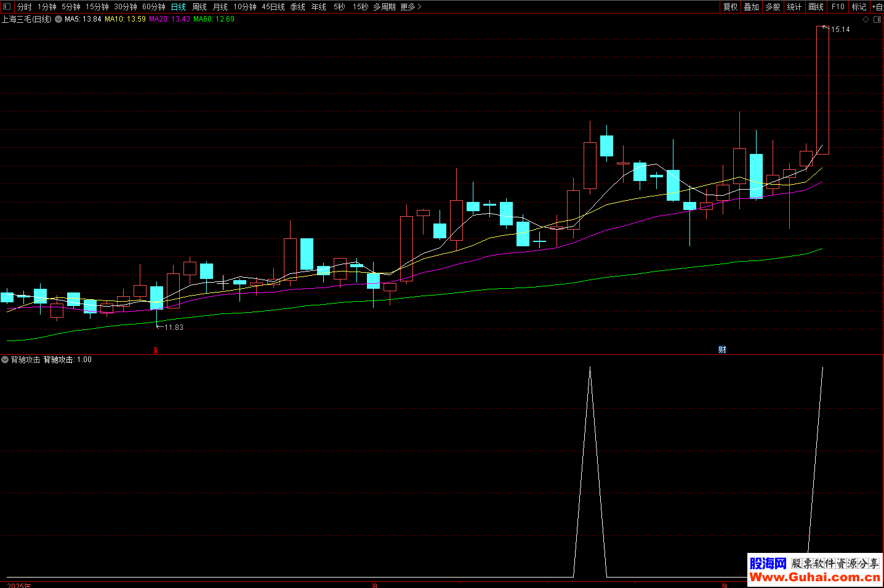Click the tall red latest candlestick

tap(822, 90)
